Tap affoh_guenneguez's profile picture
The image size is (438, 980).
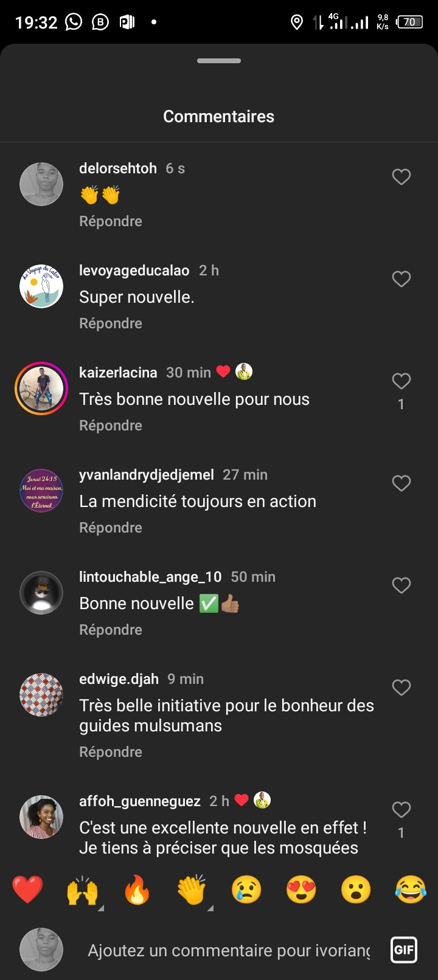(41, 817)
